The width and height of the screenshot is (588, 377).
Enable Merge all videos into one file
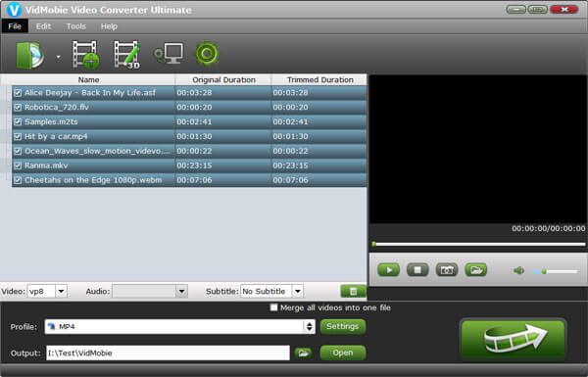click(x=273, y=307)
